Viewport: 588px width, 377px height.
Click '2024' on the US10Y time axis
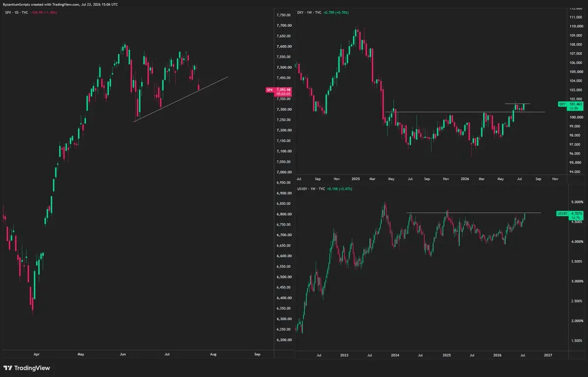pos(395,354)
